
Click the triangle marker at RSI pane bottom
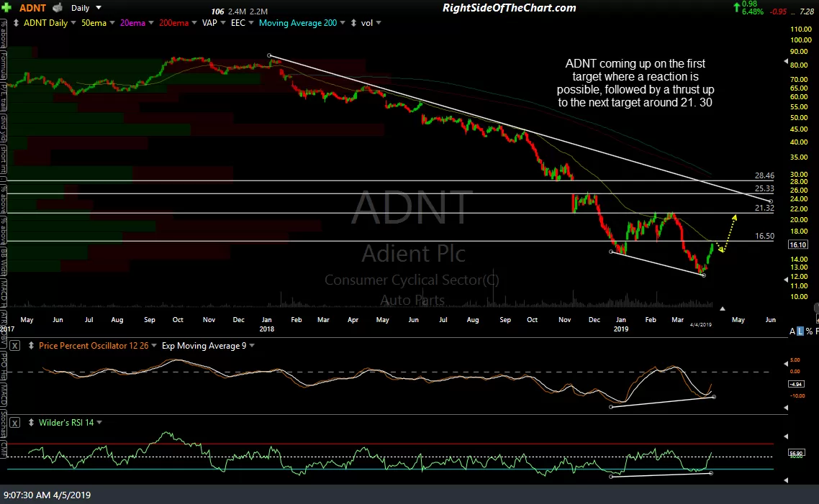coord(786,480)
